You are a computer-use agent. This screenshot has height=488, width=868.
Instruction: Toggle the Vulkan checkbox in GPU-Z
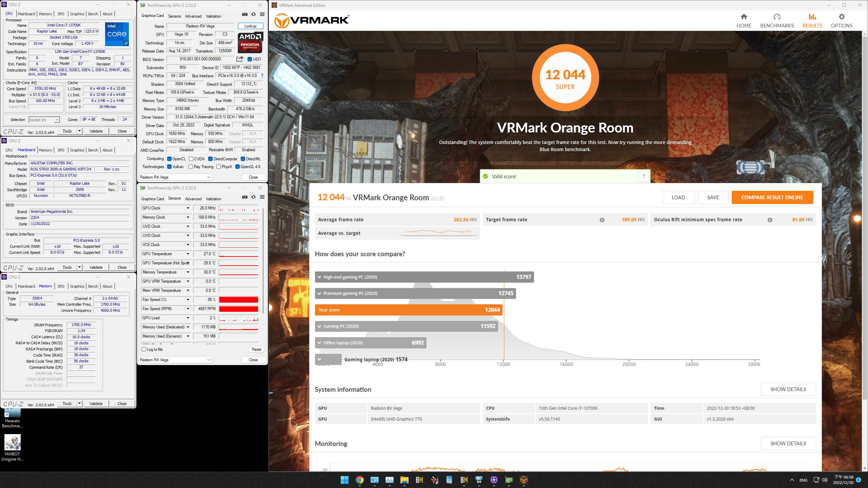click(169, 167)
